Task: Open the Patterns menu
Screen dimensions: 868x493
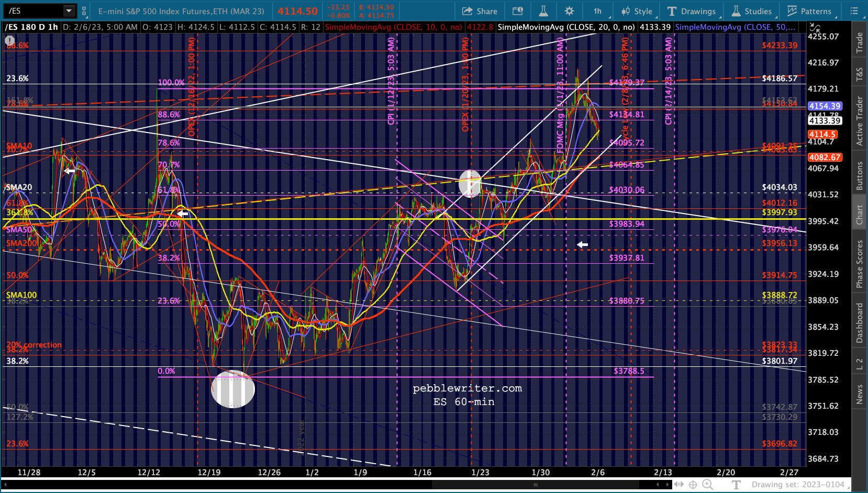Action: click(x=809, y=11)
